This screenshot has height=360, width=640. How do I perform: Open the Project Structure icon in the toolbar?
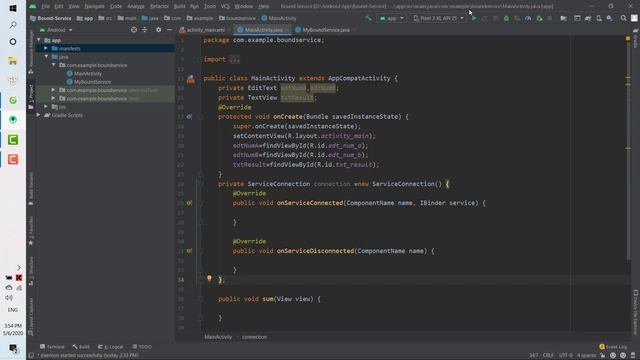(563, 18)
